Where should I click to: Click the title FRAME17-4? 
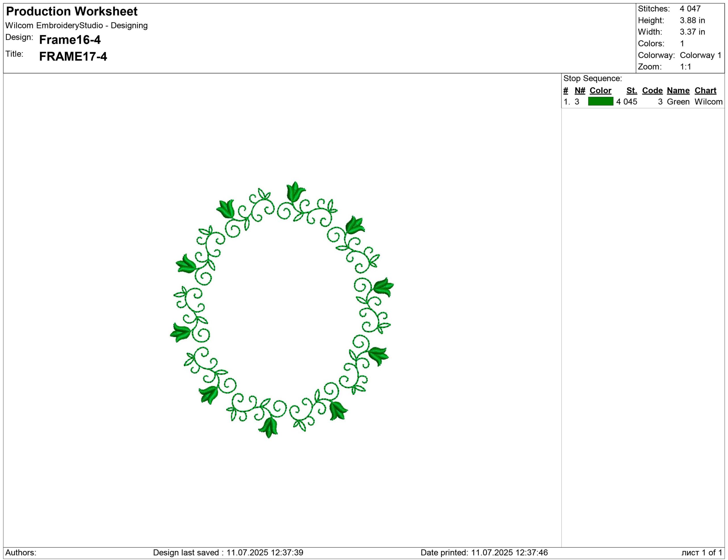(73, 57)
